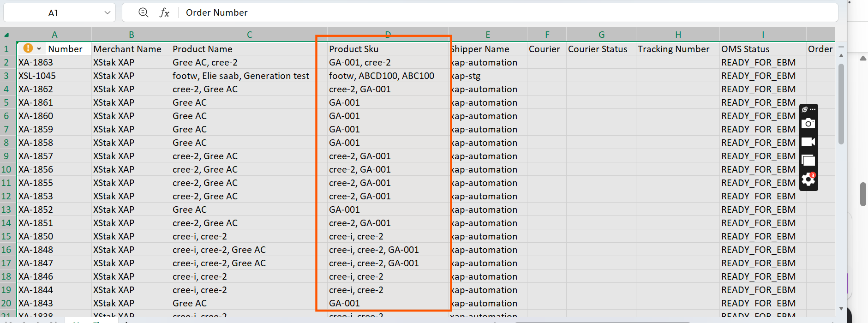Open the captures gallery icon in floating toolbar
Screen dimensions: 868x323
(x=808, y=160)
